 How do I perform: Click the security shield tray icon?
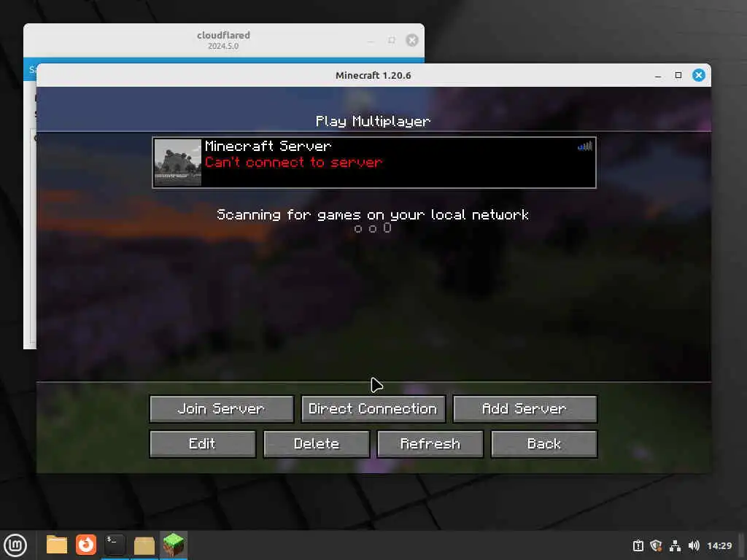656,545
